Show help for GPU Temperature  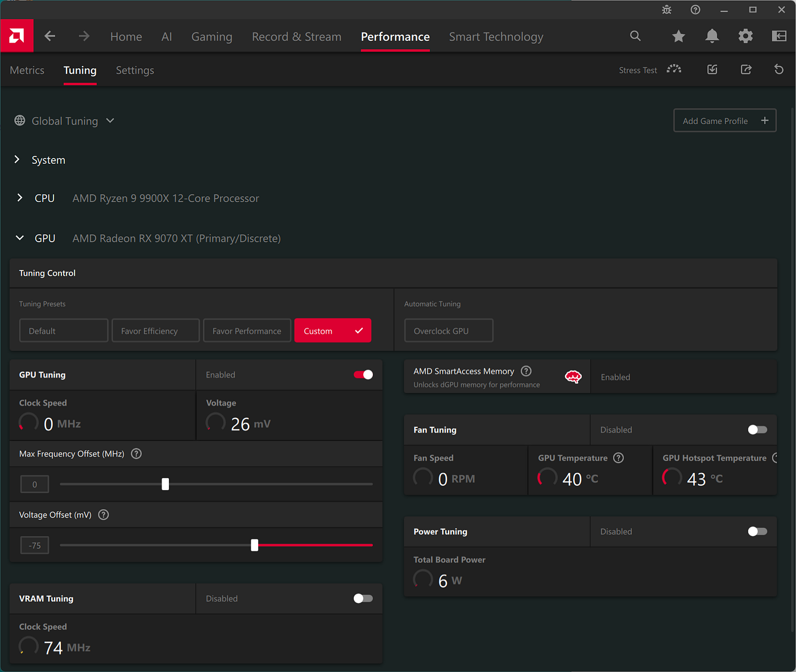pos(619,458)
